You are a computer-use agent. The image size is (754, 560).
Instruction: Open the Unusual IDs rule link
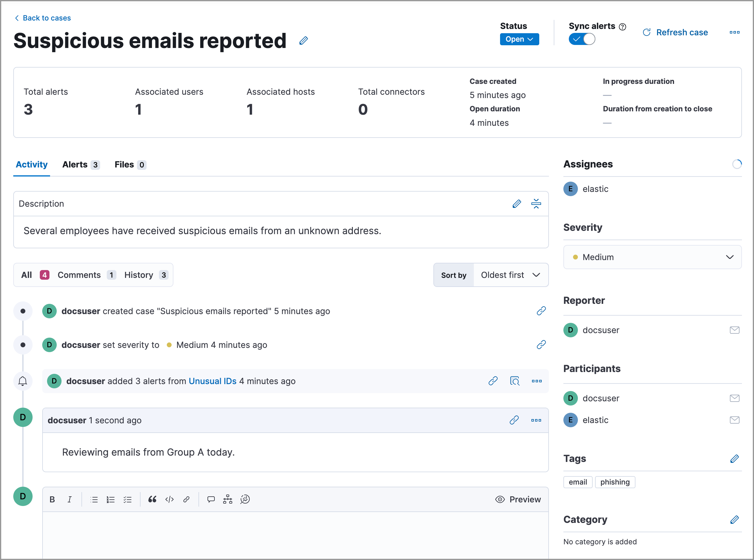click(212, 381)
